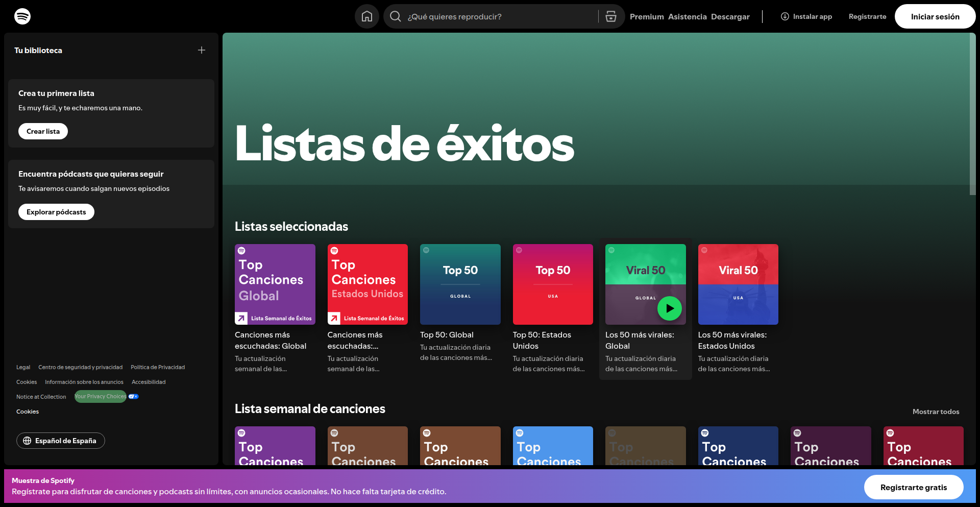Image resolution: width=980 pixels, height=507 pixels.
Task: Click the search magnifier icon
Action: point(396,16)
